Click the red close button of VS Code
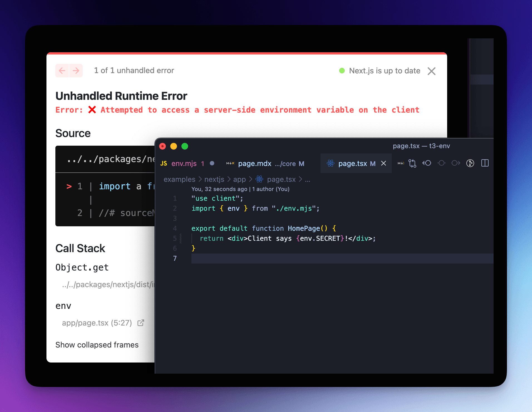This screenshot has height=412, width=532. click(x=162, y=146)
